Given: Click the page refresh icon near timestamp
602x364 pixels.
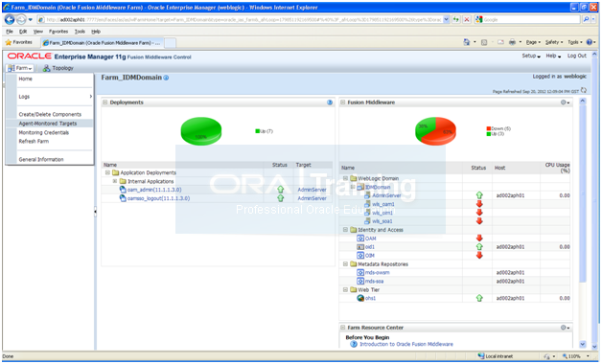Looking at the screenshot, I should (x=584, y=90).
